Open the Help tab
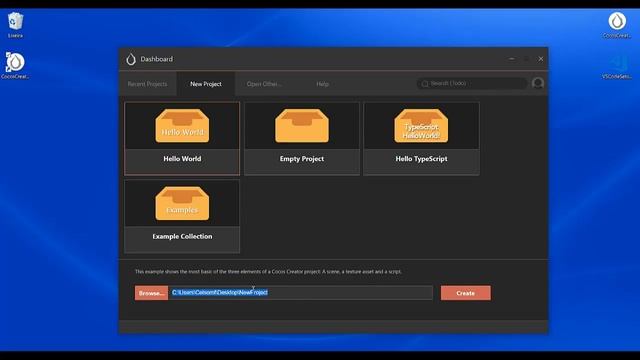This screenshot has height=360, width=640. (x=322, y=84)
